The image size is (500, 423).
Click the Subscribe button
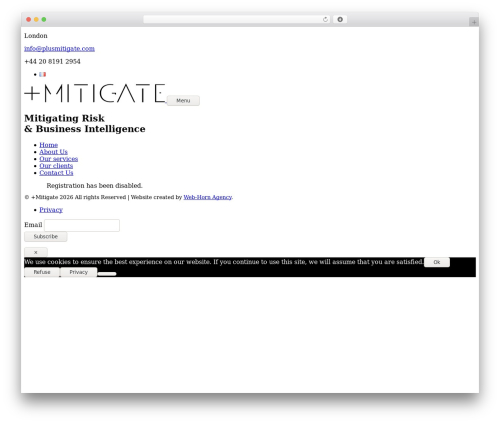[46, 237]
